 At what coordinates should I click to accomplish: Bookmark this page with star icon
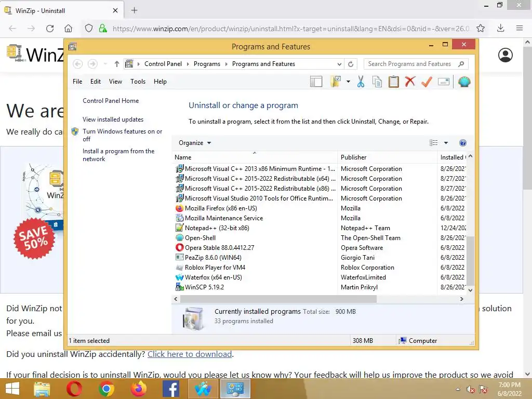point(481,29)
